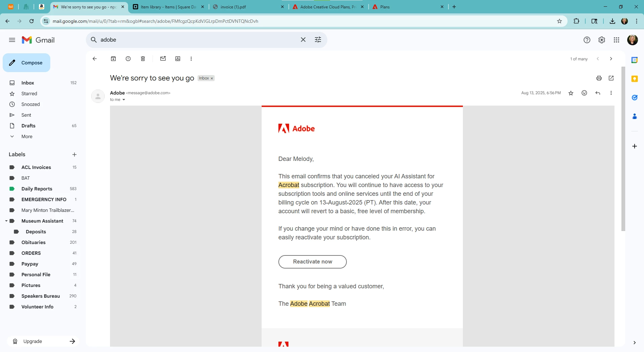Switch to Adobe Creative Cloud Plans tab

click(x=328, y=7)
